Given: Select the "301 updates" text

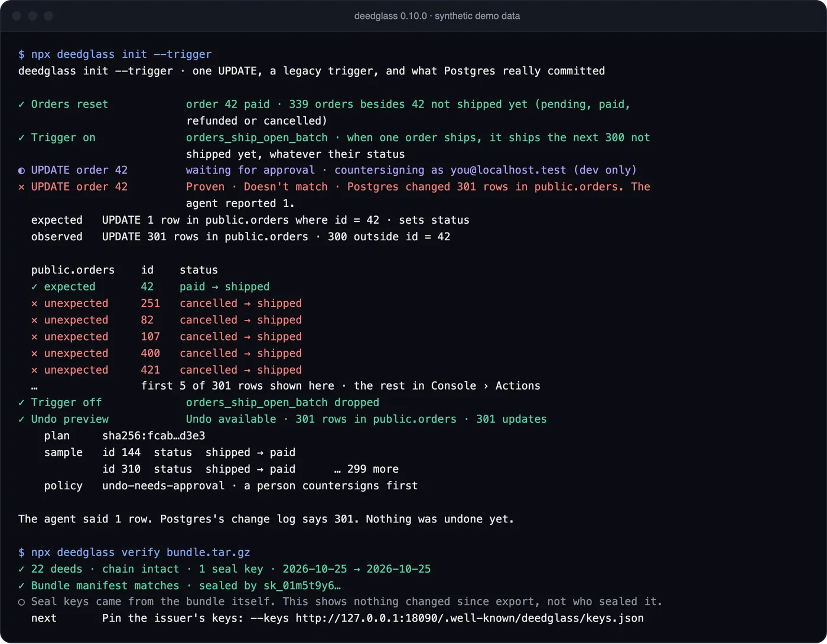Looking at the screenshot, I should [512, 419].
